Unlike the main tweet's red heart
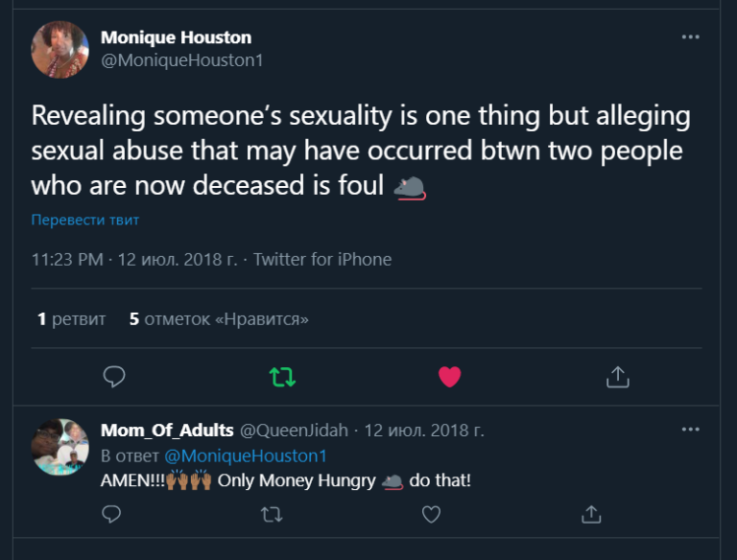 449,377
